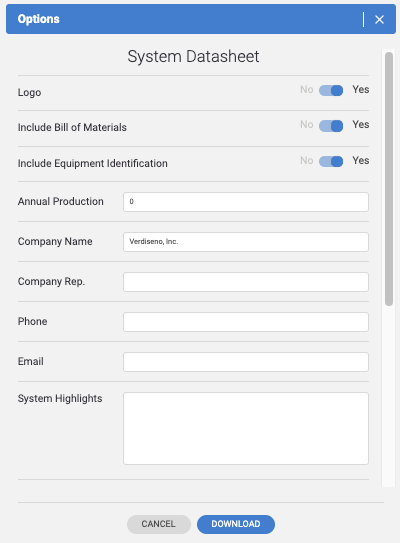Click the Annual Production input field

(x=246, y=202)
